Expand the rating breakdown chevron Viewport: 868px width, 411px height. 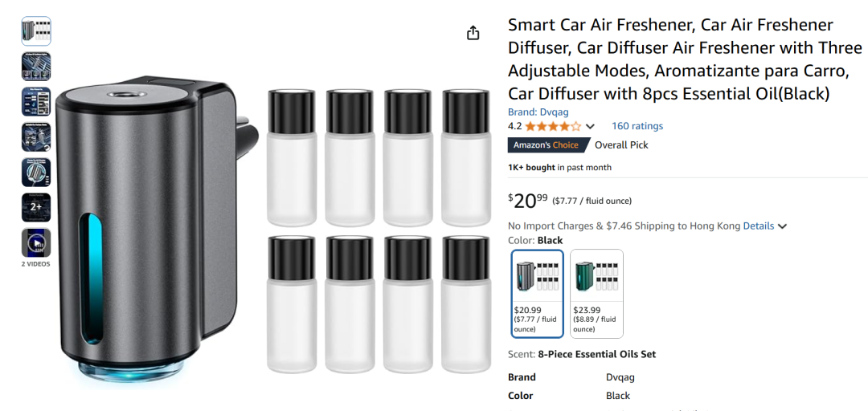click(x=590, y=127)
